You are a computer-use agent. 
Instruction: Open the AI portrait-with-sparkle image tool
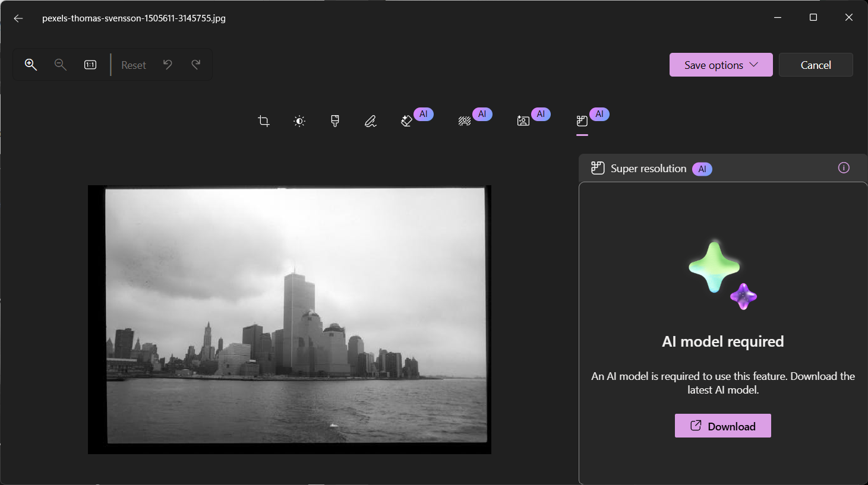[523, 121]
